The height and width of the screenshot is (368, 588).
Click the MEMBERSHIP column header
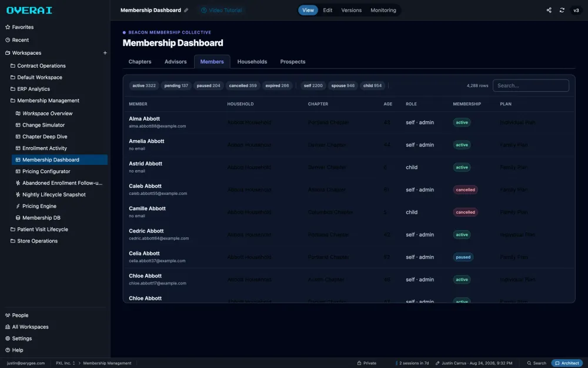[x=467, y=104]
